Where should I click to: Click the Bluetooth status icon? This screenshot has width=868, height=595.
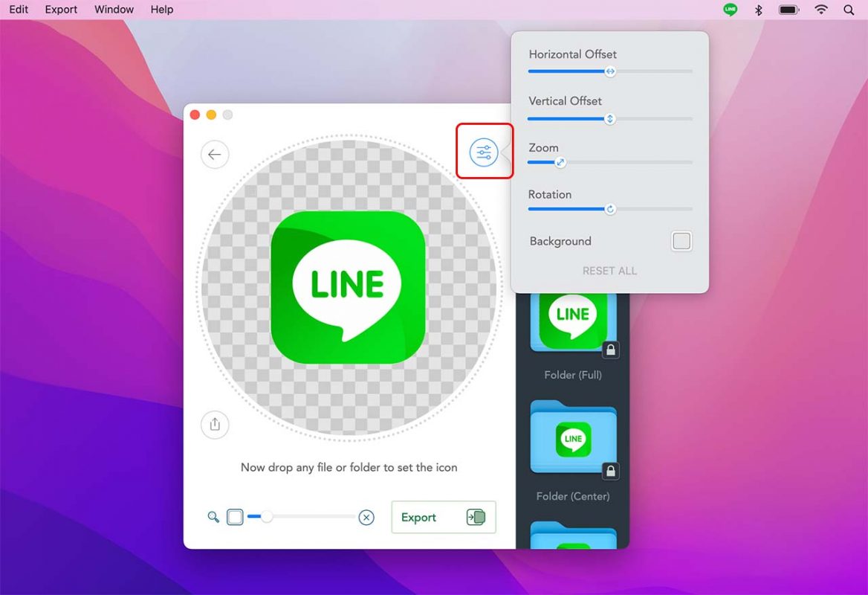click(x=759, y=10)
